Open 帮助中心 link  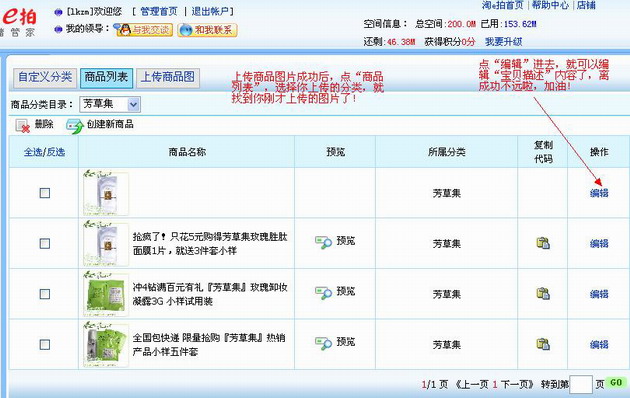[550, 5]
